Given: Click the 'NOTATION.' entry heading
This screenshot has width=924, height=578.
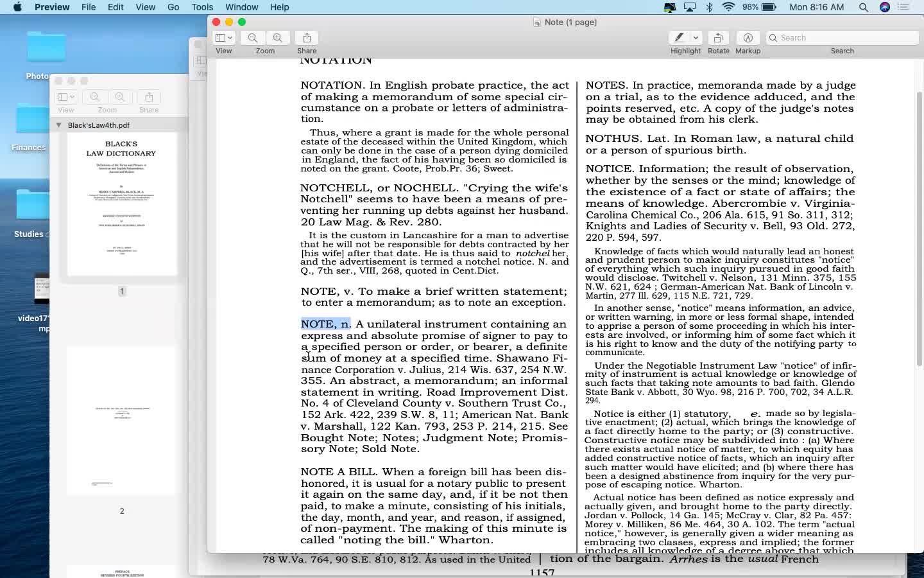Looking at the screenshot, I should (332, 85).
